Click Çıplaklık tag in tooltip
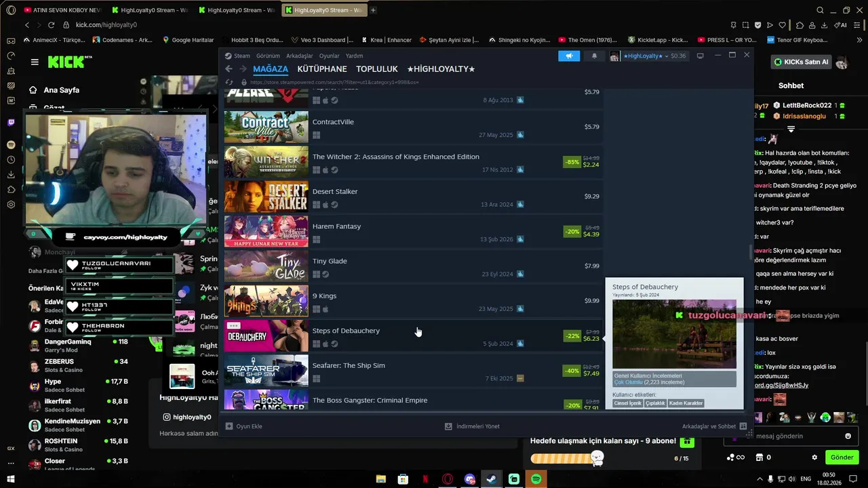The image size is (868, 488). tap(655, 403)
